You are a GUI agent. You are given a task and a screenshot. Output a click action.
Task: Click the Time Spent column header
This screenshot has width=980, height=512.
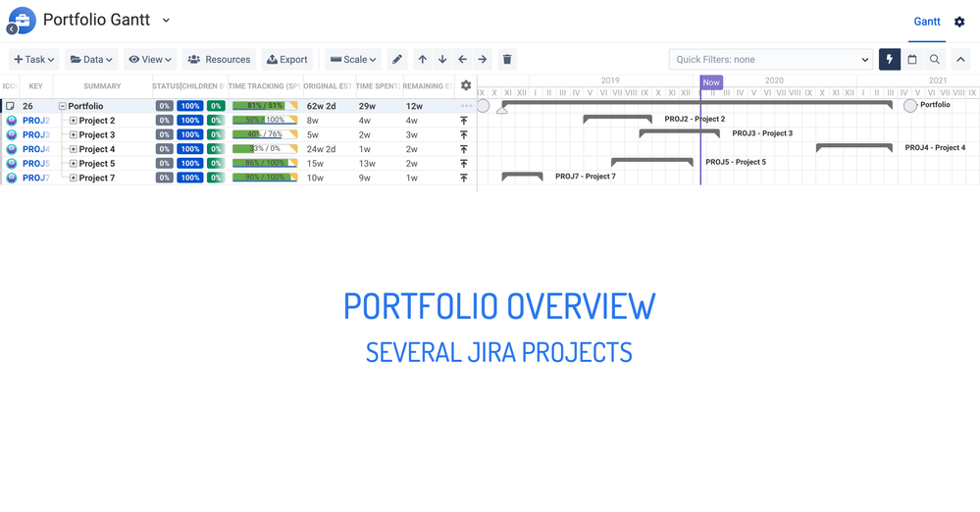378,86
